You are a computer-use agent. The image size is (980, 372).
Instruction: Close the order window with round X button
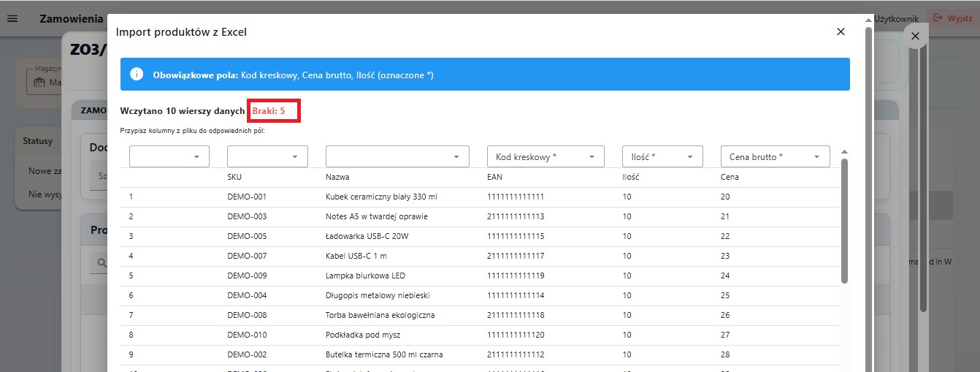pos(915,36)
